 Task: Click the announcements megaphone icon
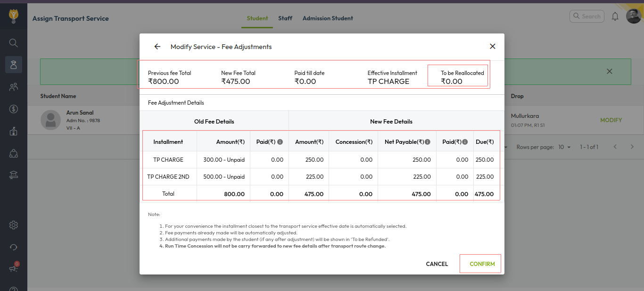click(x=14, y=268)
